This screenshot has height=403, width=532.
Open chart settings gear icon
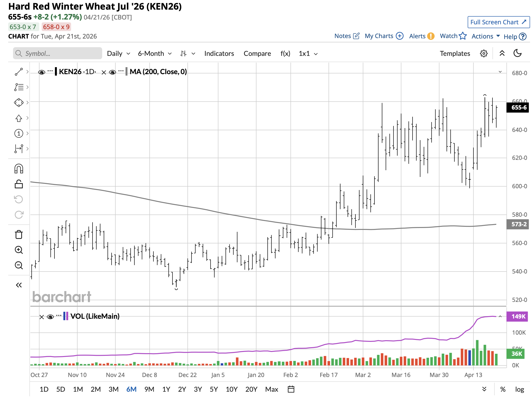click(484, 53)
